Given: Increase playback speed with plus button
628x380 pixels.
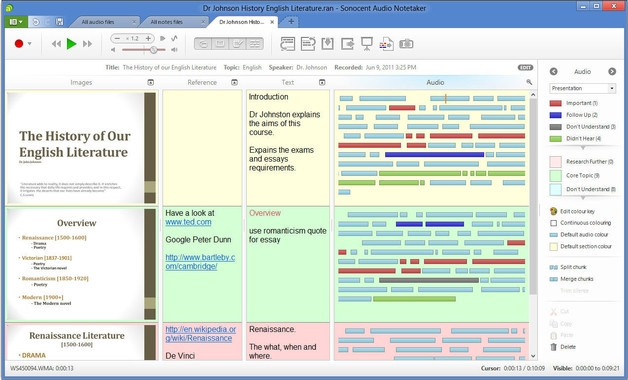Looking at the screenshot, I should coord(148,38).
